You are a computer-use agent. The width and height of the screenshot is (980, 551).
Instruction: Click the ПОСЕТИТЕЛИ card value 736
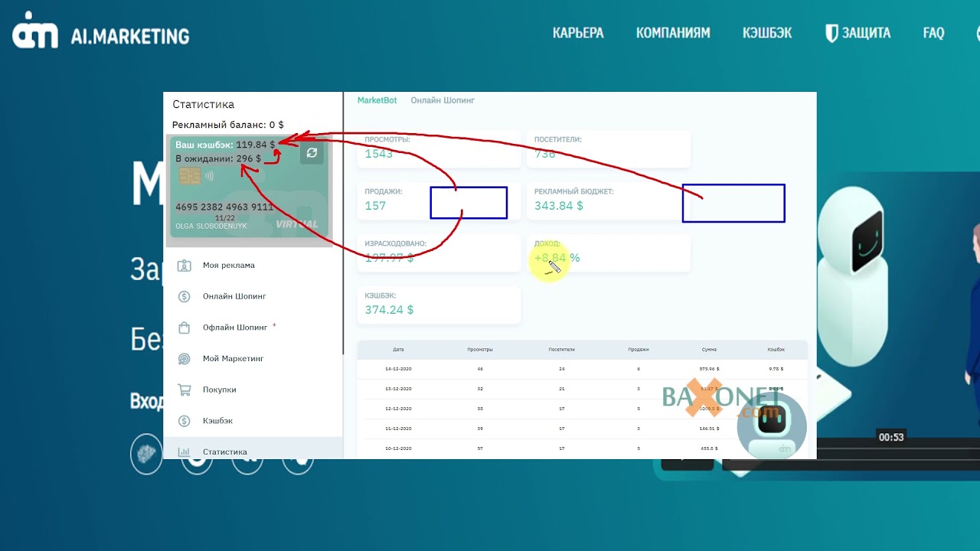coord(545,154)
